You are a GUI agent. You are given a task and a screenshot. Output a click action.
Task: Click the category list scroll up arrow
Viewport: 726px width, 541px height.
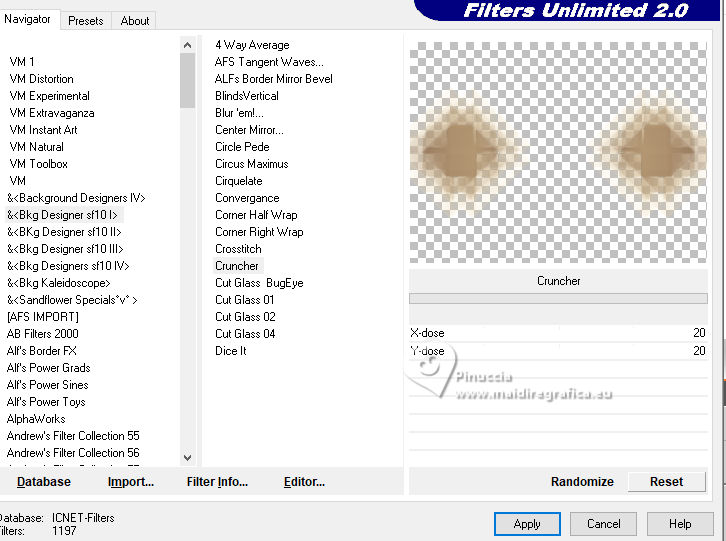pyautogui.click(x=188, y=45)
